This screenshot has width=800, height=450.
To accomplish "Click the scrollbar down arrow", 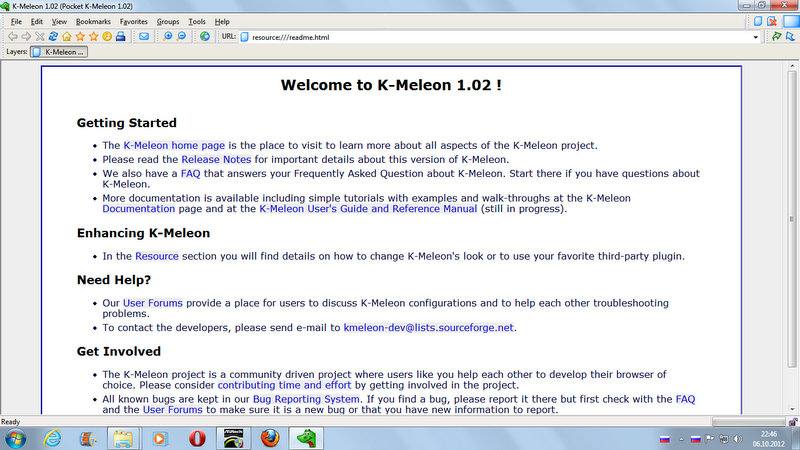I will pyautogui.click(x=792, y=409).
